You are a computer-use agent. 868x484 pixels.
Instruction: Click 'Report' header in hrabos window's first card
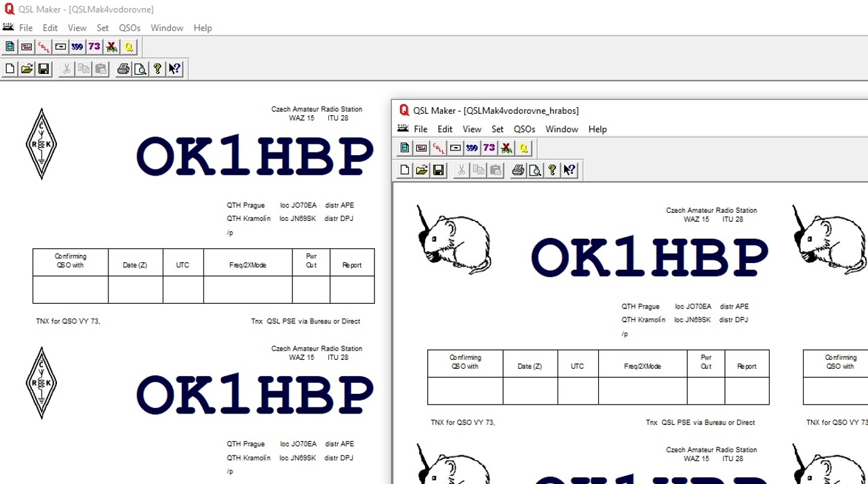(747, 366)
